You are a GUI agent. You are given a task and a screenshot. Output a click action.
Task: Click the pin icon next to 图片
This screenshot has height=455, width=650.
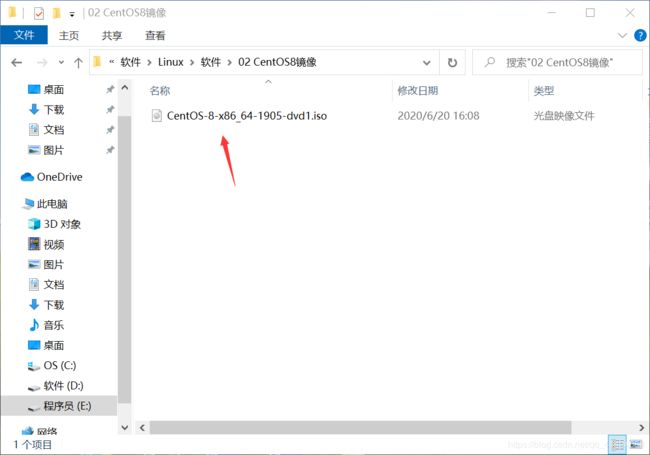click(110, 150)
